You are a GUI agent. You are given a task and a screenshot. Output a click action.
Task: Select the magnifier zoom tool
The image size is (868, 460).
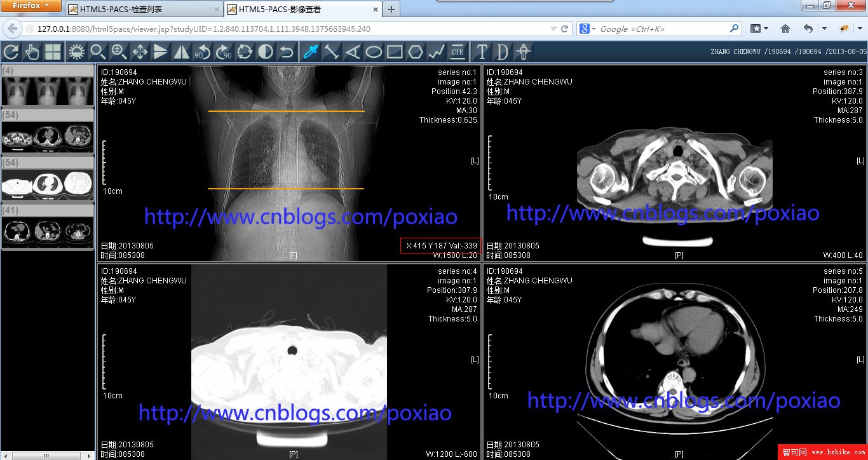(97, 52)
